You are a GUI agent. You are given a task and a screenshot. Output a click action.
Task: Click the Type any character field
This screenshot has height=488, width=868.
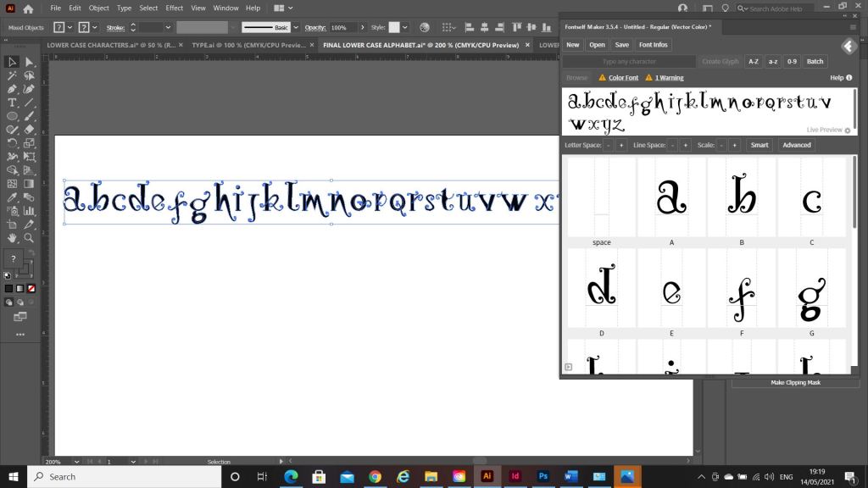[x=629, y=62]
